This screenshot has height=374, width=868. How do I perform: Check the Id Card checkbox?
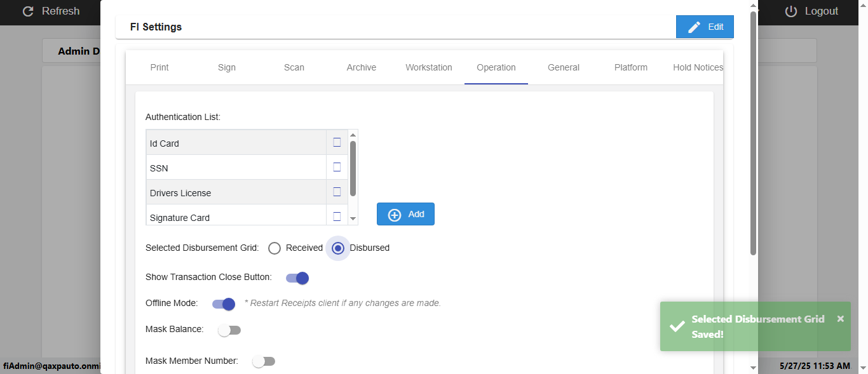[337, 142]
